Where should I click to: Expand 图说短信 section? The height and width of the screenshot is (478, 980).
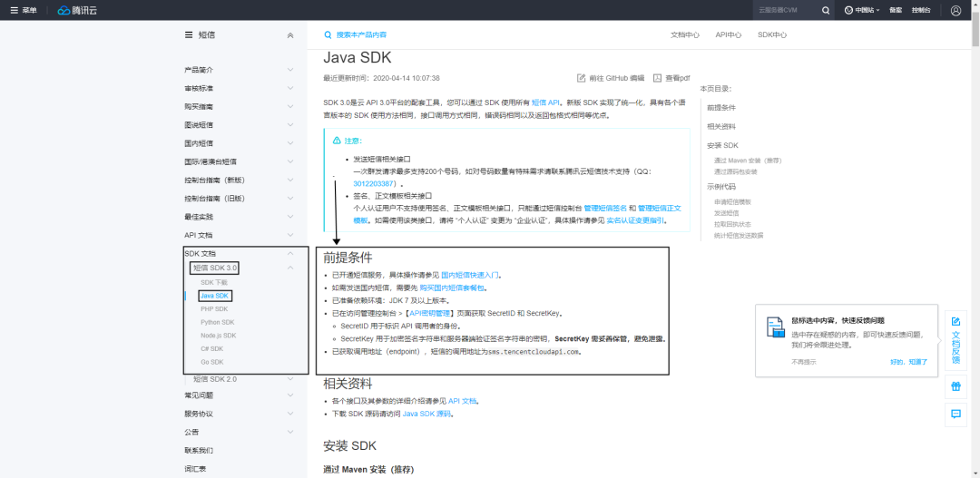(290, 125)
